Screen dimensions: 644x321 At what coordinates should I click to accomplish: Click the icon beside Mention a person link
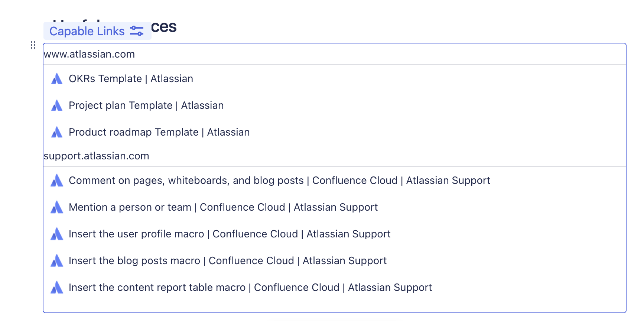(x=57, y=207)
